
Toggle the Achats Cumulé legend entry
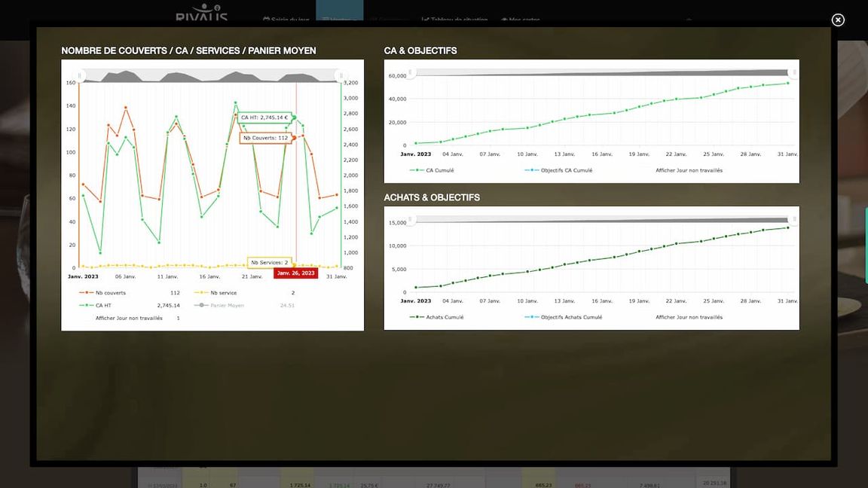[x=436, y=317]
